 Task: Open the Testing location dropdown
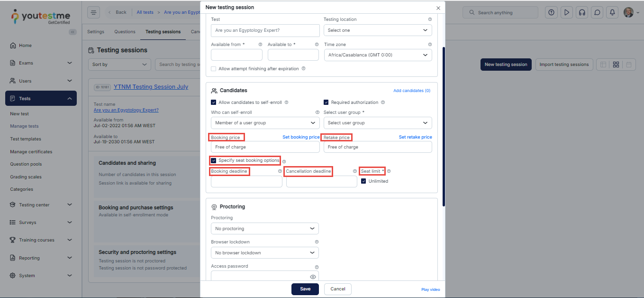click(378, 30)
